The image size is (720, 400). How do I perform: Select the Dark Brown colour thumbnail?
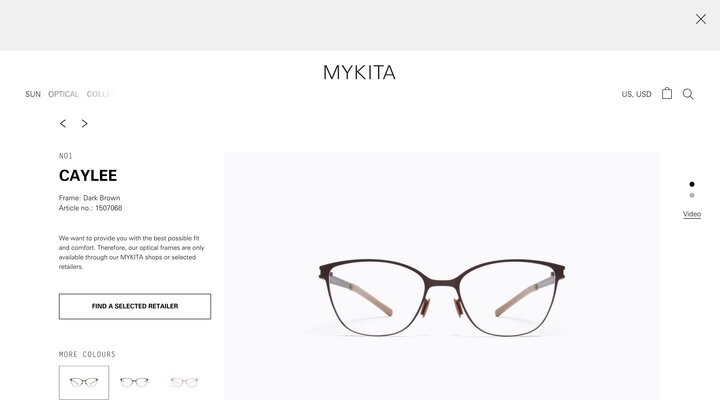point(84,382)
